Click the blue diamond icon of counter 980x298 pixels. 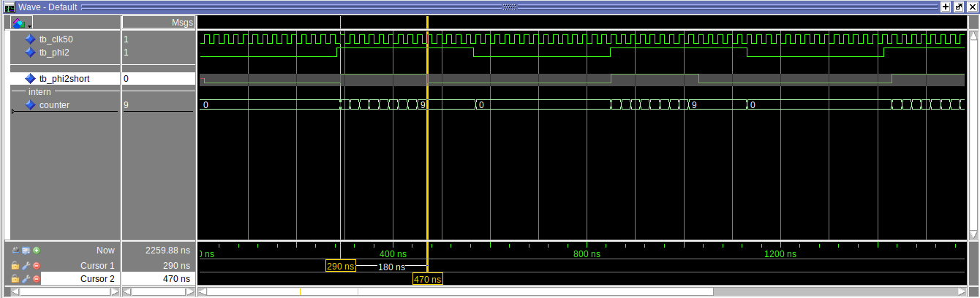coord(30,105)
